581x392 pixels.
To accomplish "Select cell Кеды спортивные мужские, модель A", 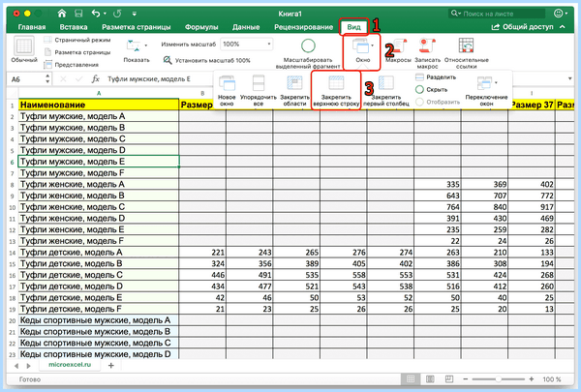I will (99, 320).
